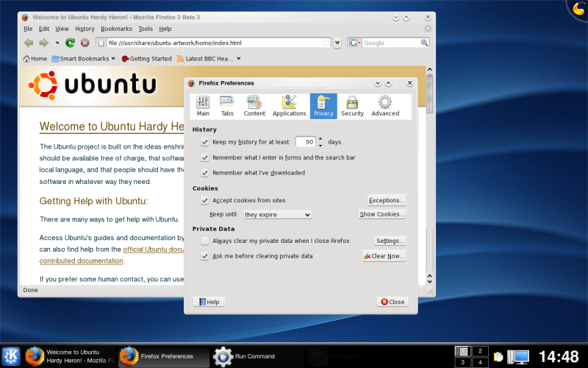Switch to virtual desktop 4 in pager
588x368 pixels.
pos(480,362)
